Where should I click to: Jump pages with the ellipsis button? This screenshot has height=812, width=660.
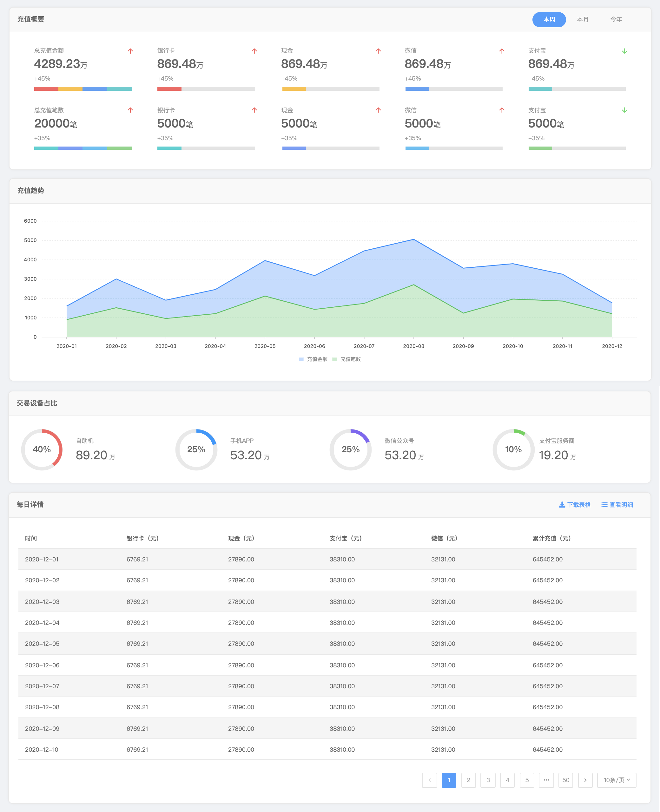[546, 780]
